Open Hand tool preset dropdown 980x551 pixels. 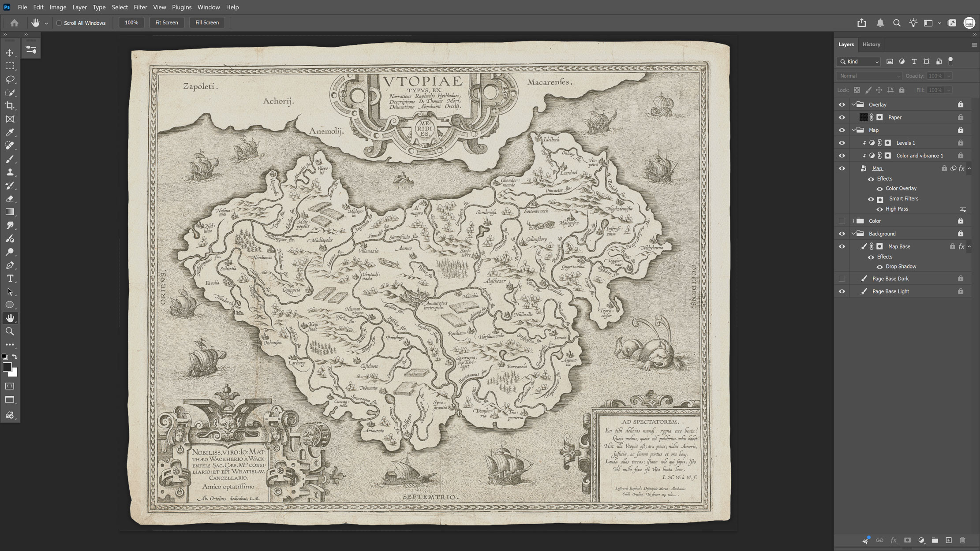tap(46, 23)
